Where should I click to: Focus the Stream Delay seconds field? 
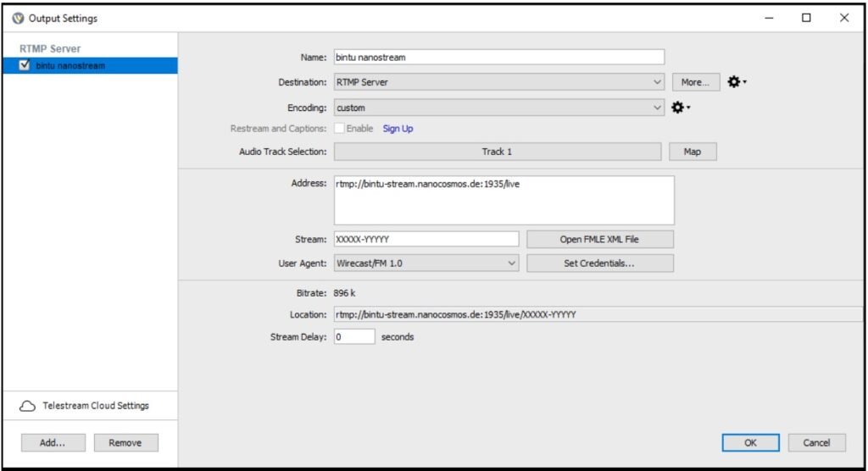354,336
